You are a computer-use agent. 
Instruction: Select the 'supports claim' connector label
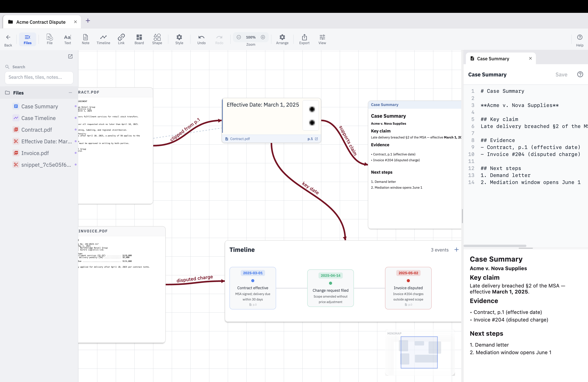[348, 141]
